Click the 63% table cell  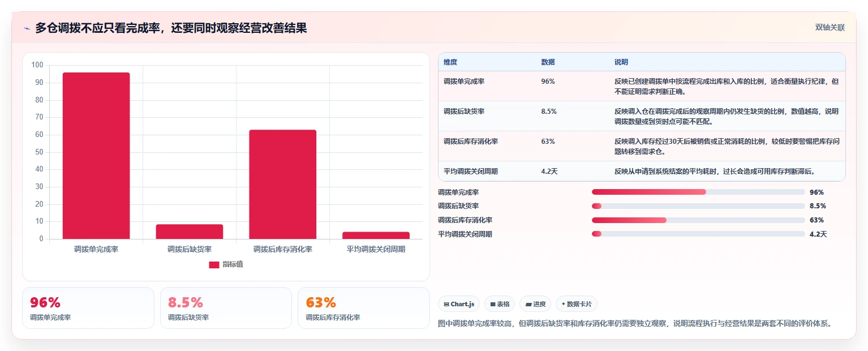coord(548,142)
